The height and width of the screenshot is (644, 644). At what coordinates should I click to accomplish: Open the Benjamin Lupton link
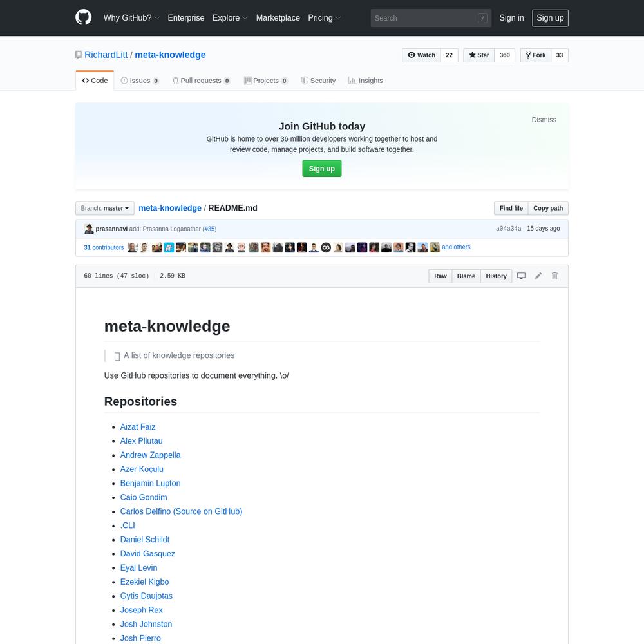pos(150,483)
